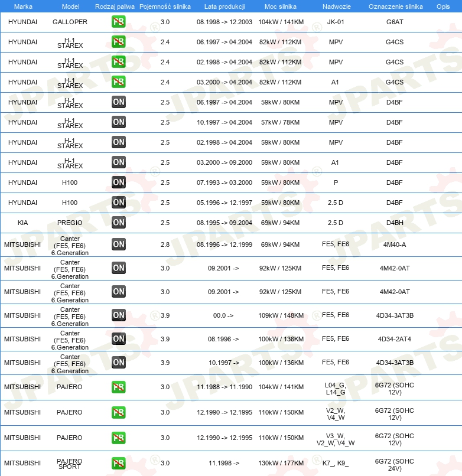Click the Marka column header

pos(24,6)
